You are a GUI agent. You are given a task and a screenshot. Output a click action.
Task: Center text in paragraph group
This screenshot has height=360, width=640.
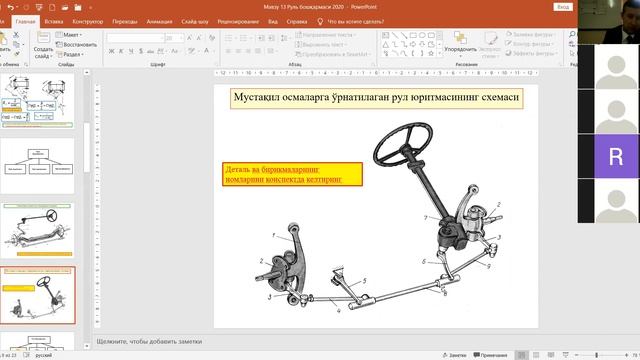click(238, 51)
